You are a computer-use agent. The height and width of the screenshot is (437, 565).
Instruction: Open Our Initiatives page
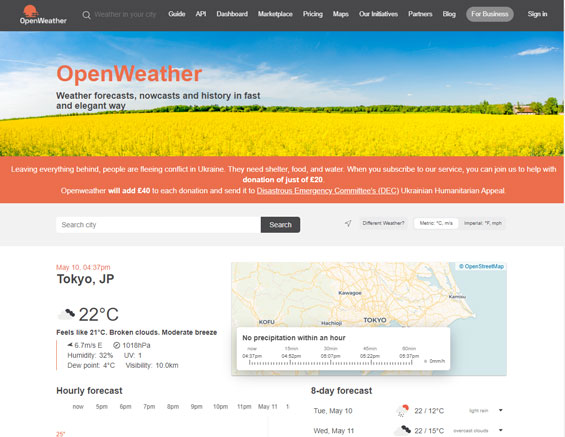[x=378, y=14]
